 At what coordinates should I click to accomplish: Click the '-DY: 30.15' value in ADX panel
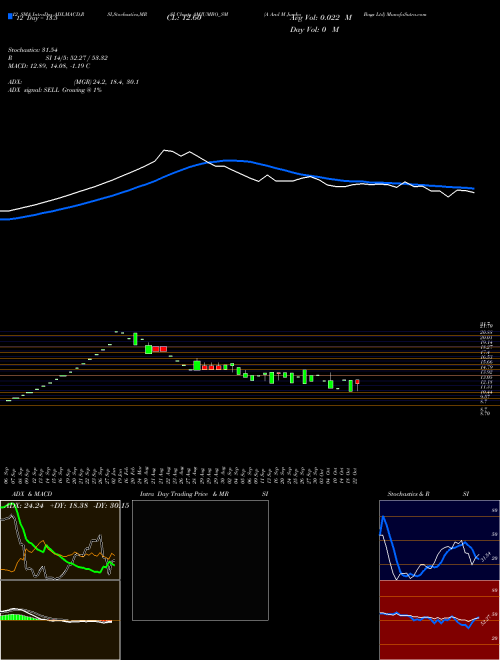pos(110,506)
